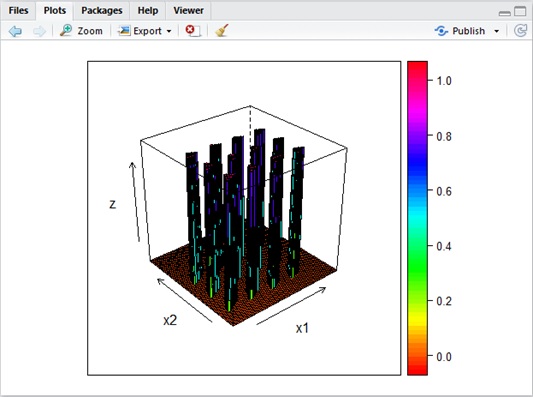Viewport: 533px width, 397px height.
Task: Click the Zoom magnifier icon
Action: [66, 31]
